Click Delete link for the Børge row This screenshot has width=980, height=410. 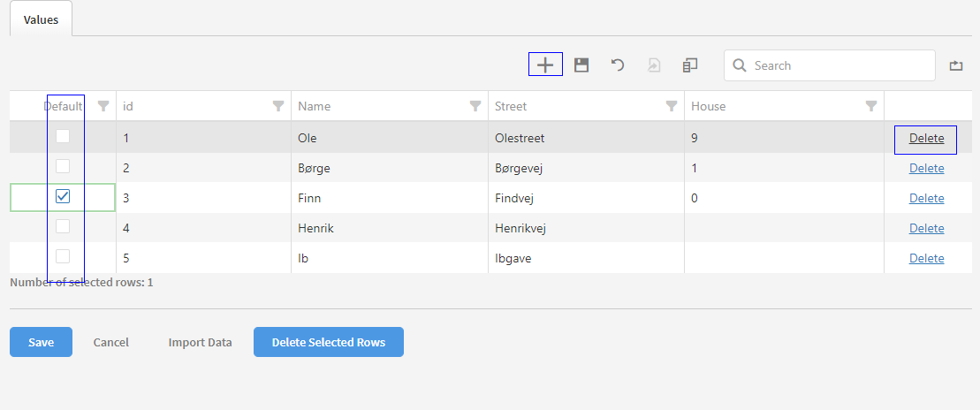click(926, 168)
